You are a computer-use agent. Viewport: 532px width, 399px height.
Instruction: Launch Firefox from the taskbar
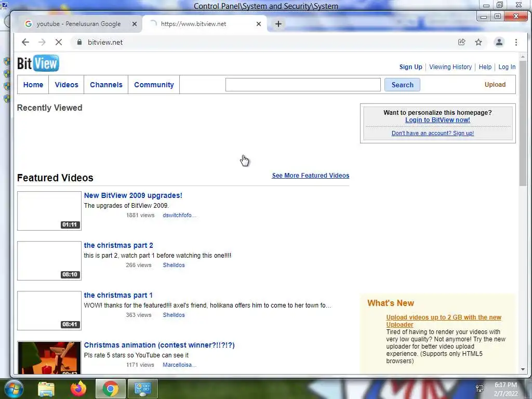(78, 389)
